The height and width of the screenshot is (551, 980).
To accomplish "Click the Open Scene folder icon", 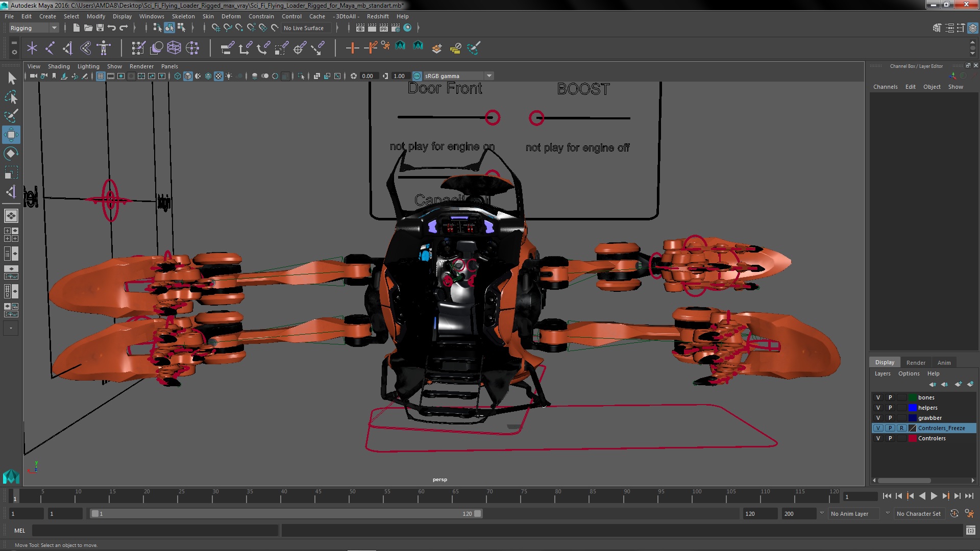I will pyautogui.click(x=88, y=28).
